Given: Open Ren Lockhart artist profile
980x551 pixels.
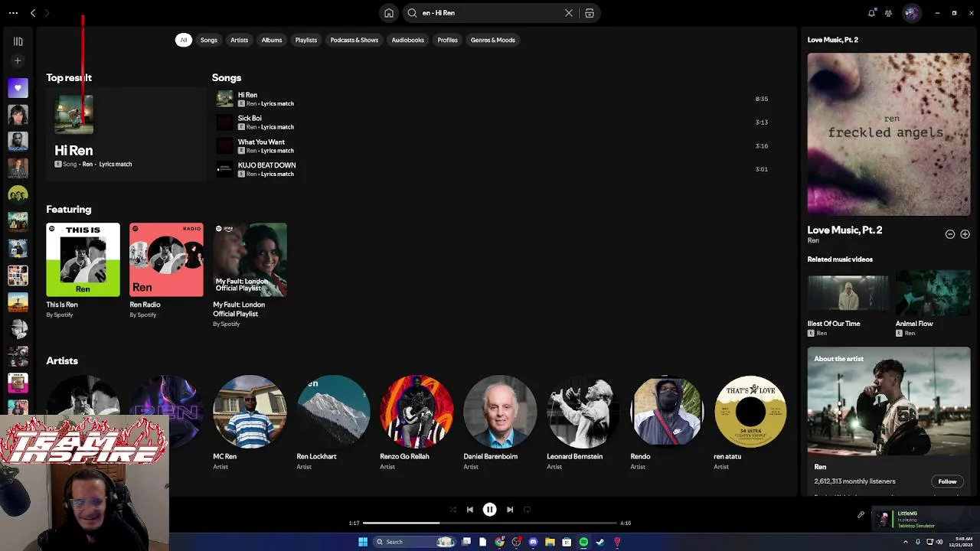Looking at the screenshot, I should point(333,411).
